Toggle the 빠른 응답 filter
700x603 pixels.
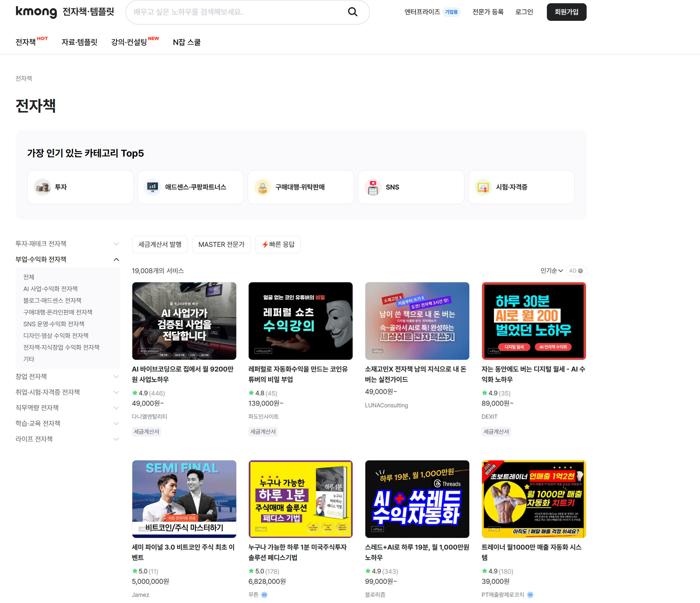pos(278,245)
